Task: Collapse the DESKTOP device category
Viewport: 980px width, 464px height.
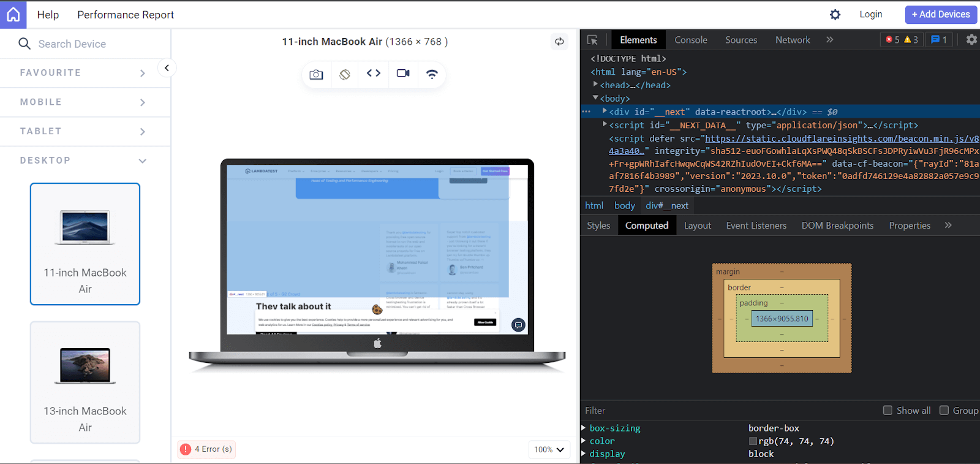Action: tap(85, 161)
